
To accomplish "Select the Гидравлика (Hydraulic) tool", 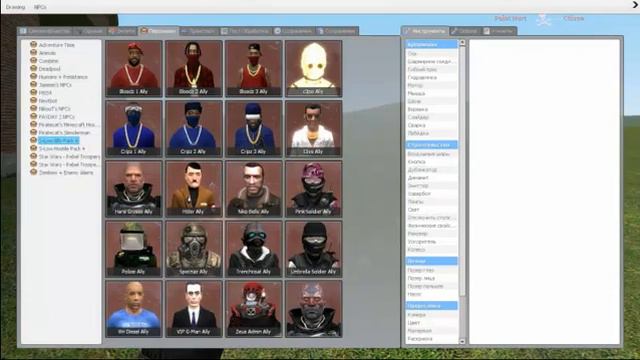I will (431, 78).
